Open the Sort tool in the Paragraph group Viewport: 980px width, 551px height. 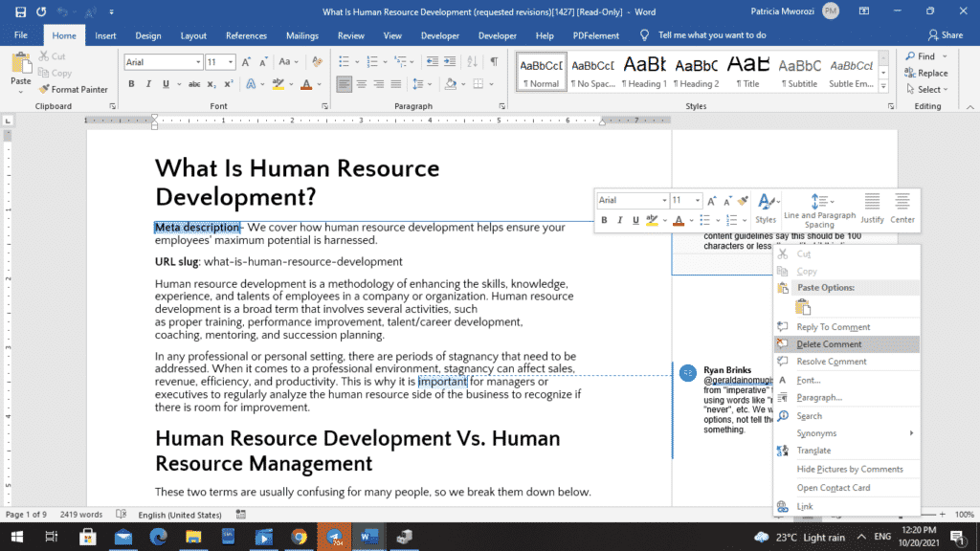[473, 63]
